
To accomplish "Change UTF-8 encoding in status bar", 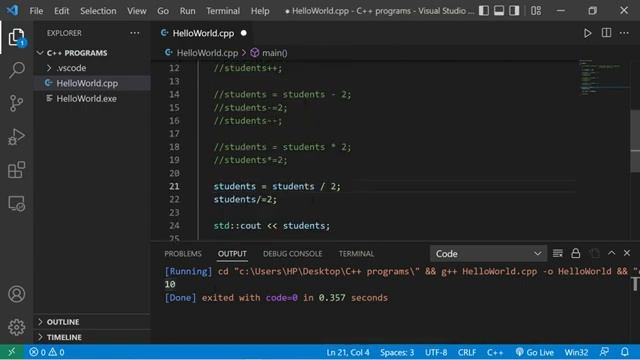I will 436,352.
